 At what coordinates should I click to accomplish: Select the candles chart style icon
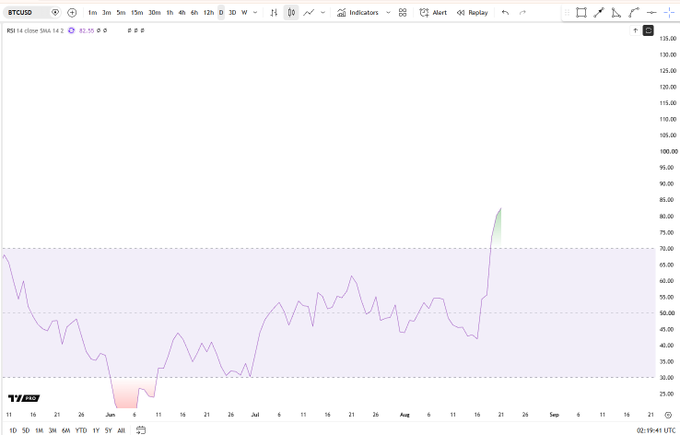291,13
